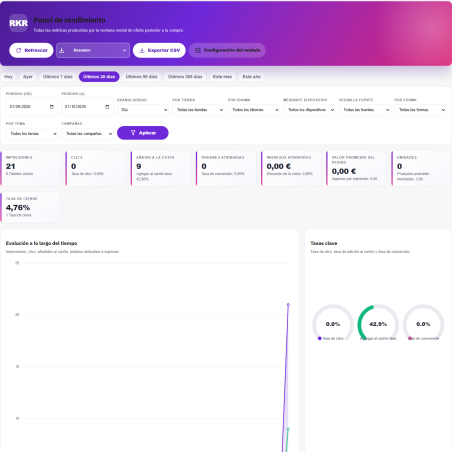Select Últimos 90 días preset
452x452 pixels.
click(141, 77)
